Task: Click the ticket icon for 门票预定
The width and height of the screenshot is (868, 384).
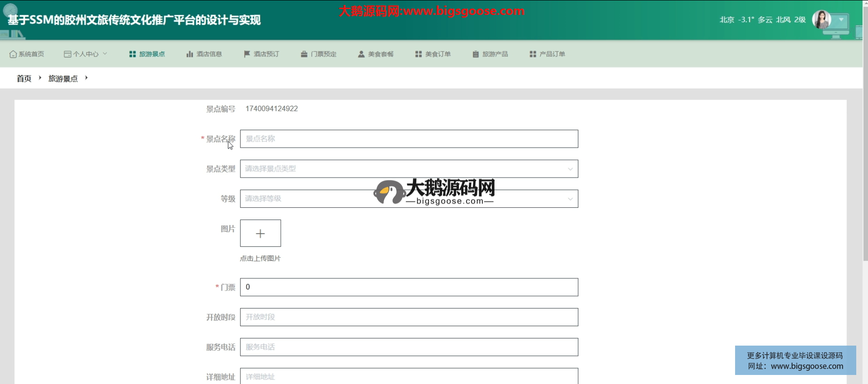Action: [304, 54]
